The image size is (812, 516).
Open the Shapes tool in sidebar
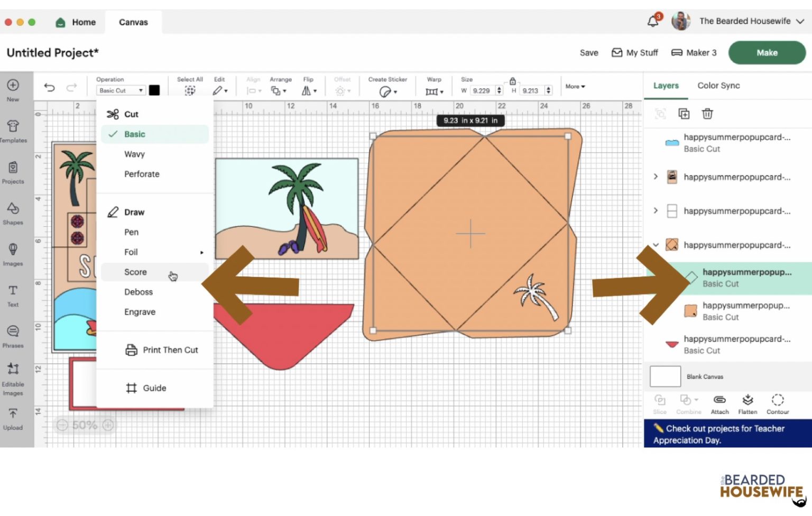coord(13,213)
